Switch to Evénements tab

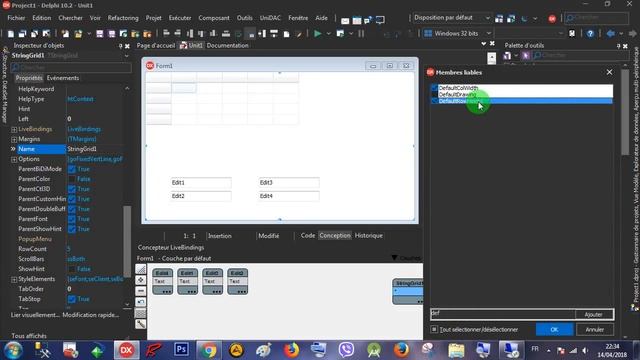click(x=63, y=78)
